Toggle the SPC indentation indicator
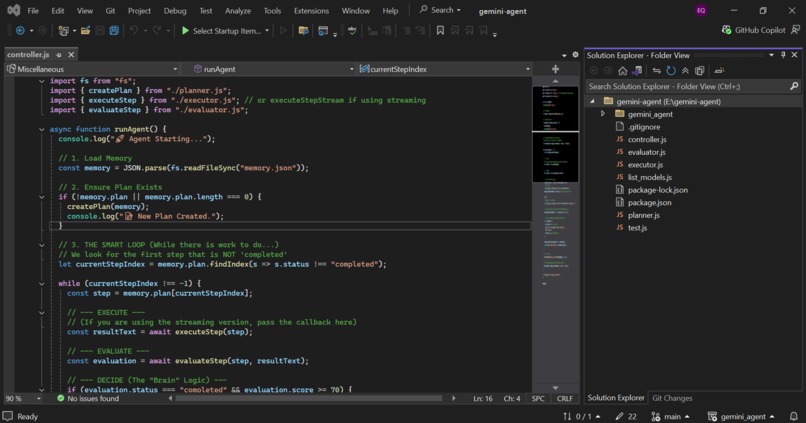 [x=538, y=398]
